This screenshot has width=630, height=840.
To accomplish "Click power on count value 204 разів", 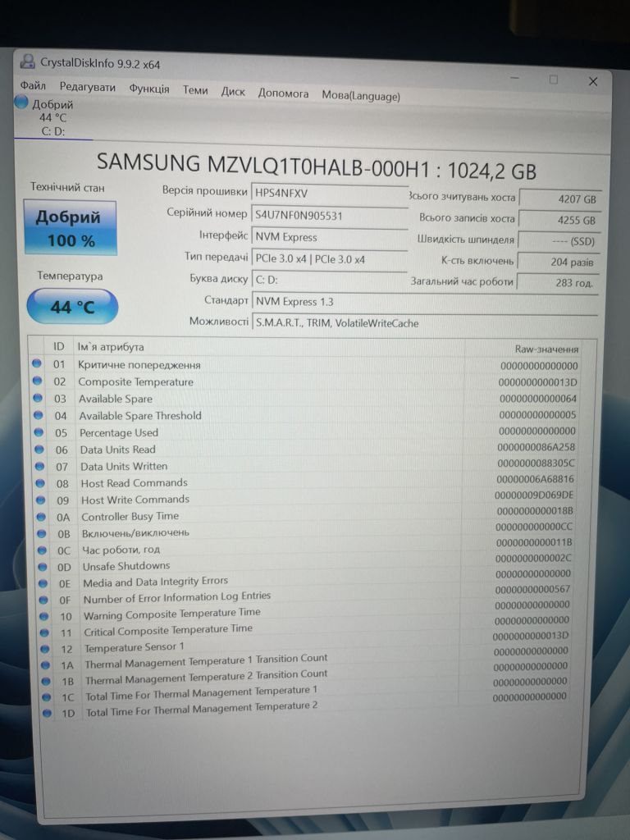I will pos(558,262).
